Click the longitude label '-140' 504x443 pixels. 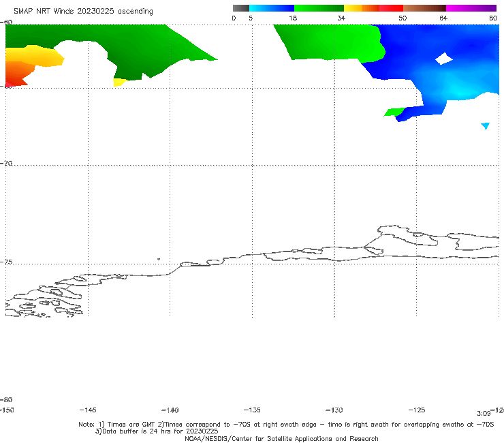point(170,410)
